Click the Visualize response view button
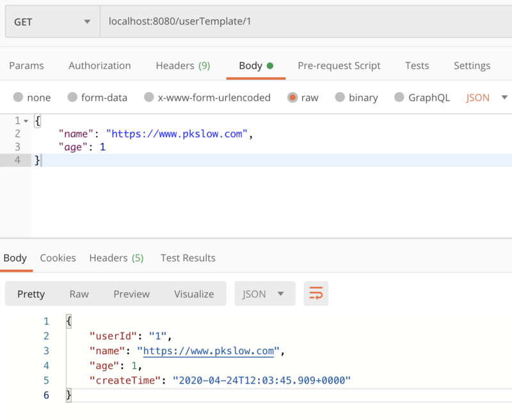 [194, 294]
